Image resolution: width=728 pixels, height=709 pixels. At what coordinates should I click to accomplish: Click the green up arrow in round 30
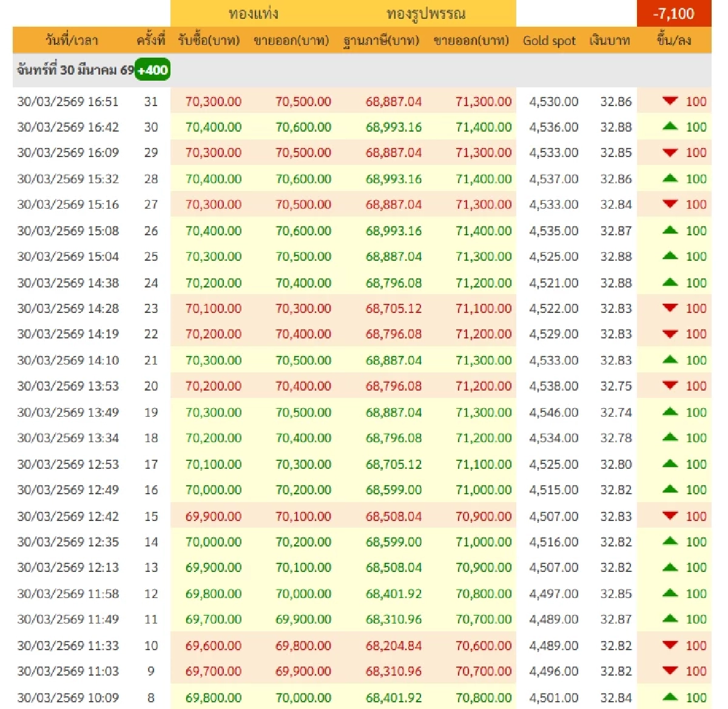(670, 127)
